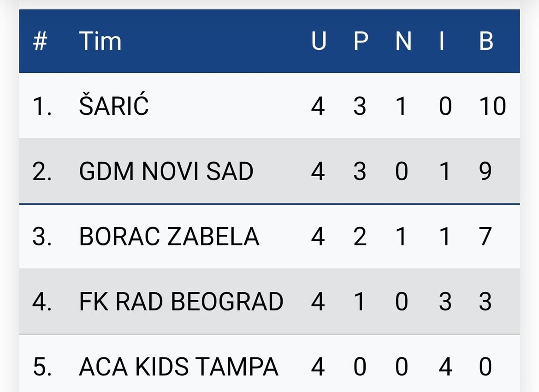Click the Tim column header

[x=100, y=41]
